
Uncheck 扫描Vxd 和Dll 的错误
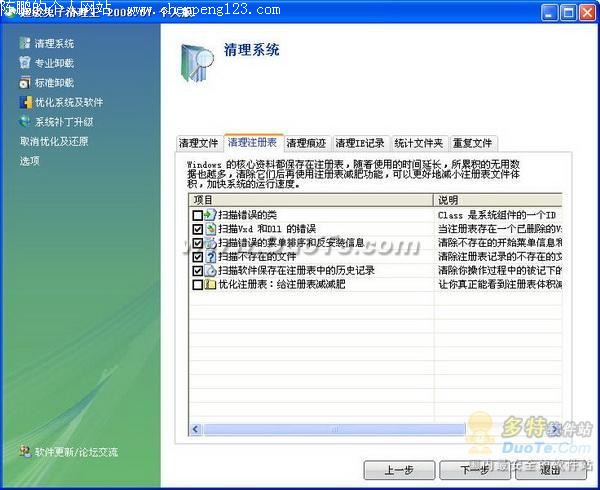tap(196, 229)
